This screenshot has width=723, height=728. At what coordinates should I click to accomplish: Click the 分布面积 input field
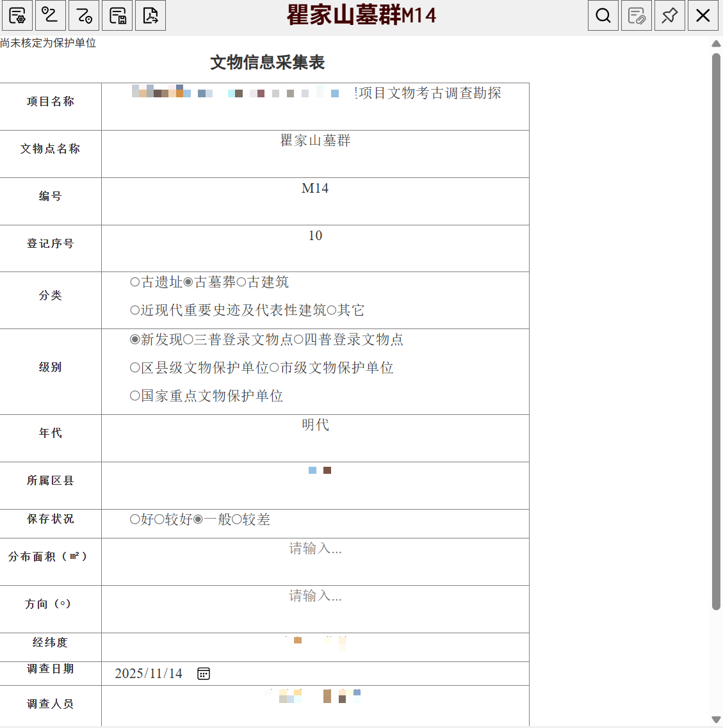point(315,557)
